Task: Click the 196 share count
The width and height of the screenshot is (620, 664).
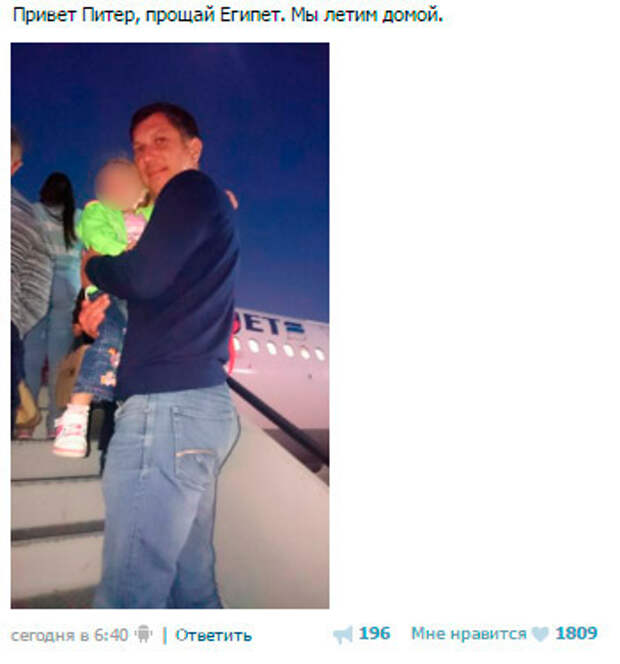Action: click(374, 634)
